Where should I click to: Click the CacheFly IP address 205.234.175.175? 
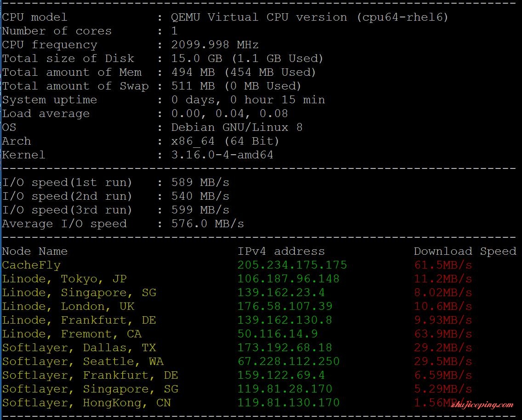pyautogui.click(x=292, y=265)
